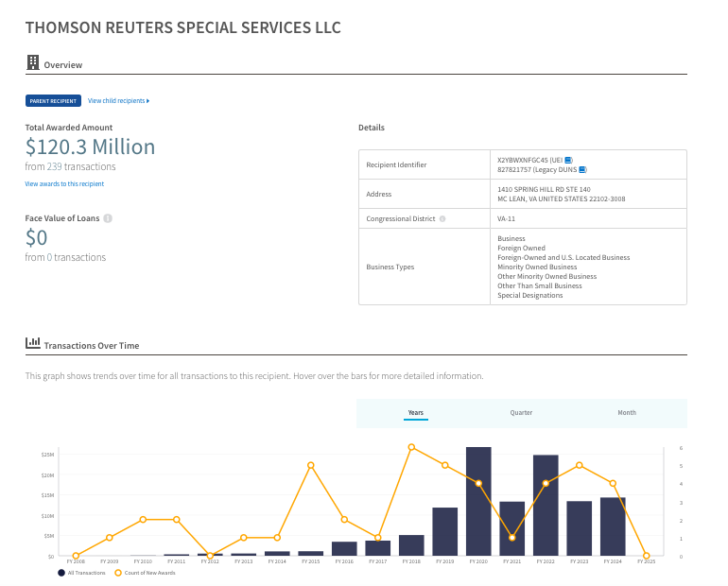Image resolution: width=728 pixels, height=586 pixels.
Task: Click the FY 2022 transactions bar
Action: tap(546, 506)
